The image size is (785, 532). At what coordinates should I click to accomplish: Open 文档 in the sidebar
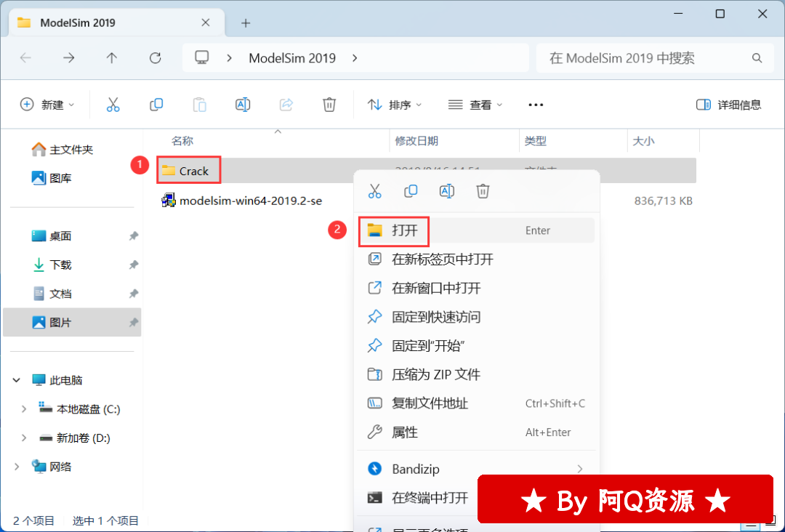click(x=52, y=294)
